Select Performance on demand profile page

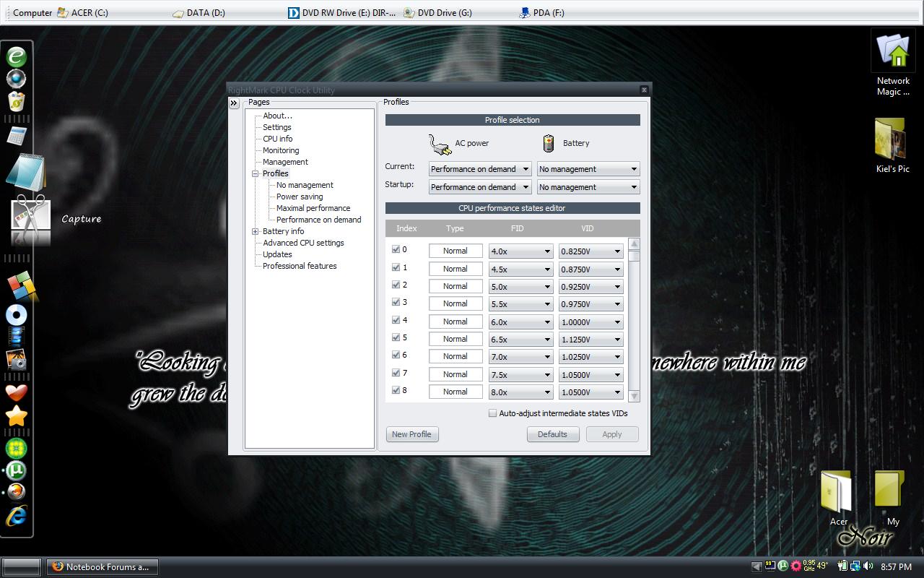pyautogui.click(x=318, y=220)
